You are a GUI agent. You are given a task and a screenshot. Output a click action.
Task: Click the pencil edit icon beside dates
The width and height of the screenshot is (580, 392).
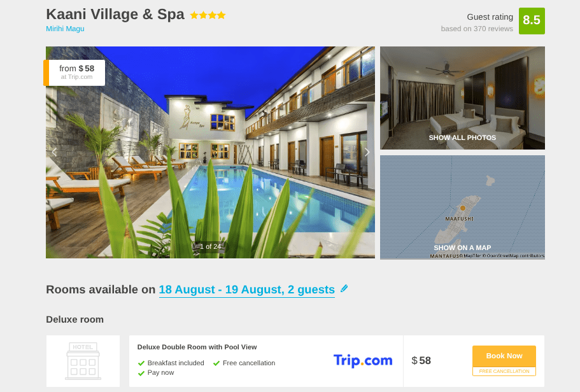point(344,288)
